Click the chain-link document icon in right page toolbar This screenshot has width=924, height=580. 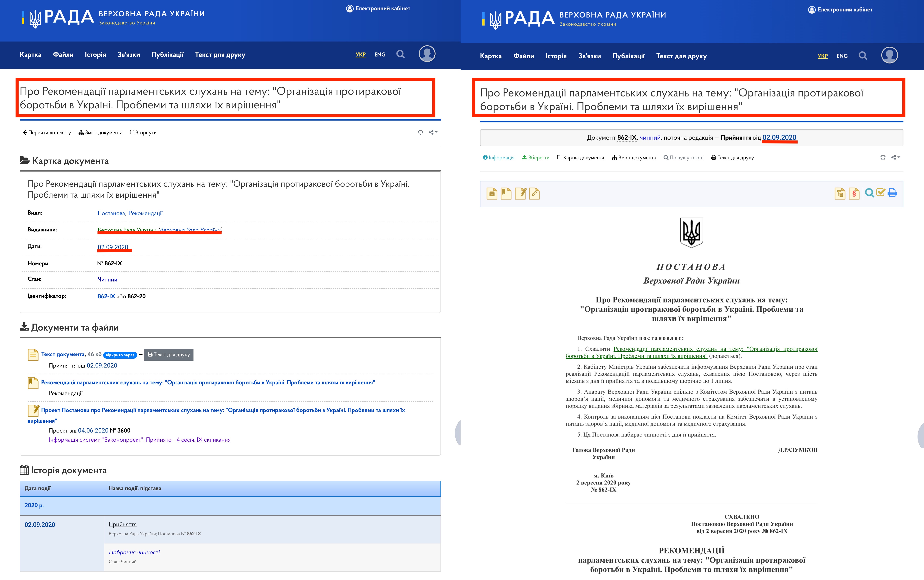(534, 194)
